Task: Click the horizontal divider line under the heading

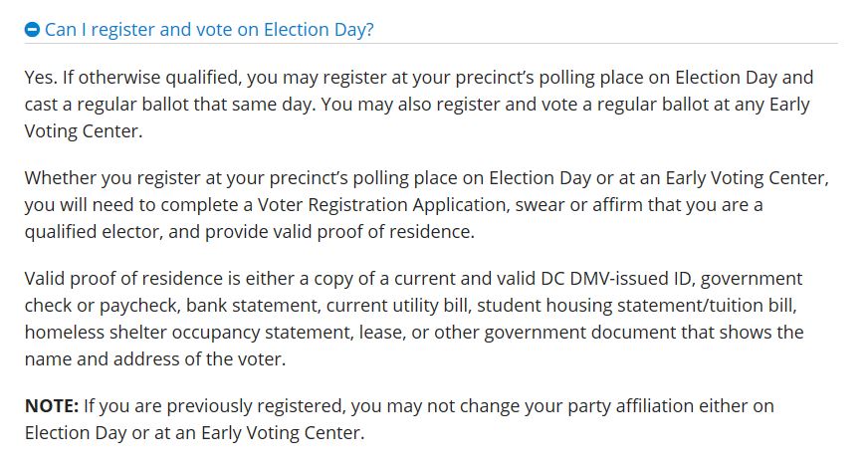Action: [431, 43]
